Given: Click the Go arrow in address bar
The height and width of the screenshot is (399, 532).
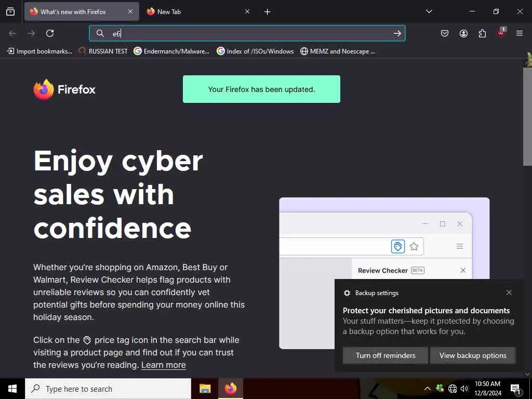Looking at the screenshot, I should [397, 33].
